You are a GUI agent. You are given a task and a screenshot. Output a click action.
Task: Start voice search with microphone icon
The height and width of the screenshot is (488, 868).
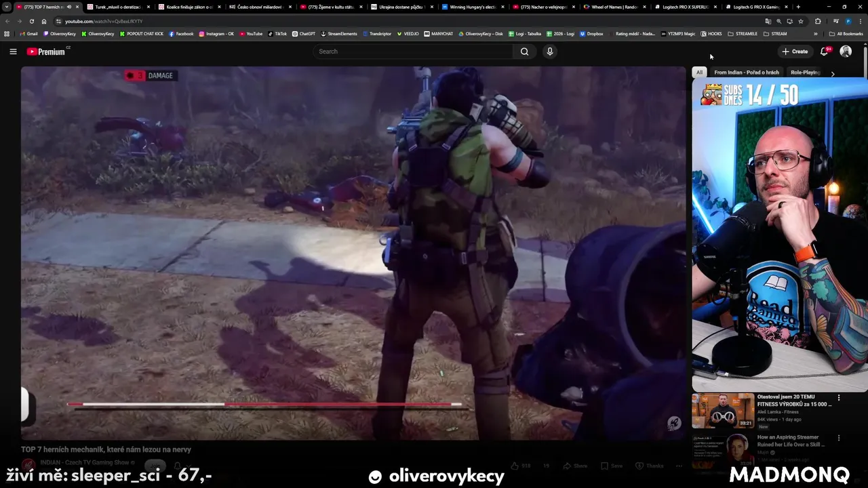pos(550,52)
